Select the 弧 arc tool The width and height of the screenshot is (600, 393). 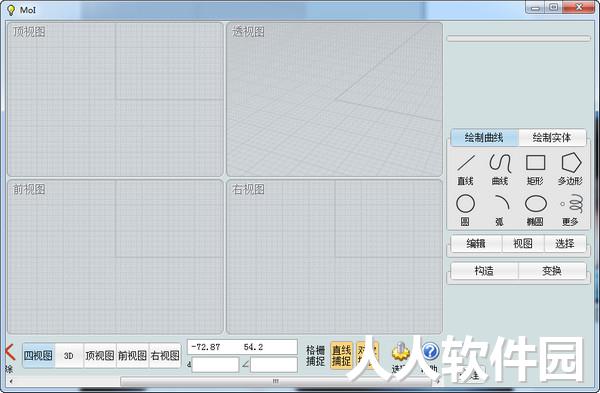[x=501, y=210]
